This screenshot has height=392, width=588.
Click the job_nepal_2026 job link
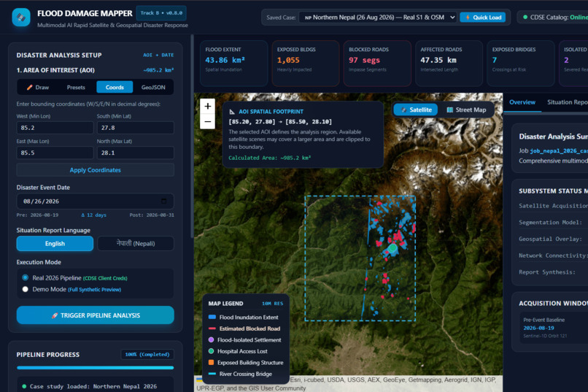click(x=558, y=151)
